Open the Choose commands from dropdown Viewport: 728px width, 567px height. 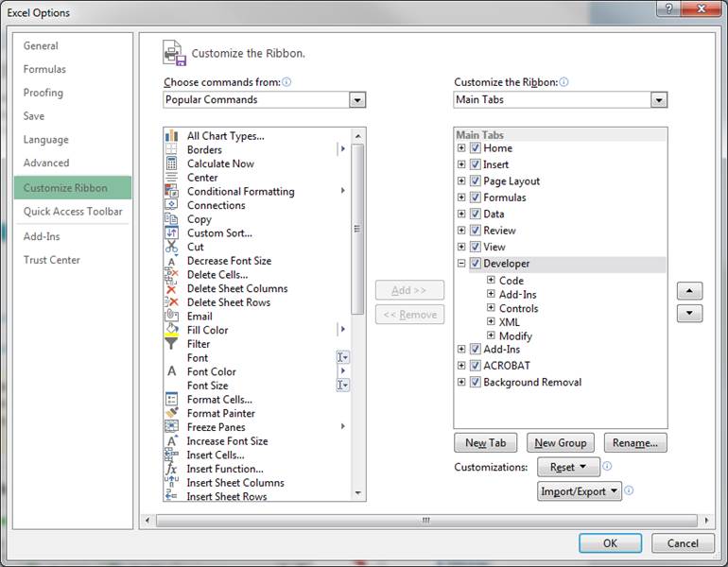click(357, 100)
